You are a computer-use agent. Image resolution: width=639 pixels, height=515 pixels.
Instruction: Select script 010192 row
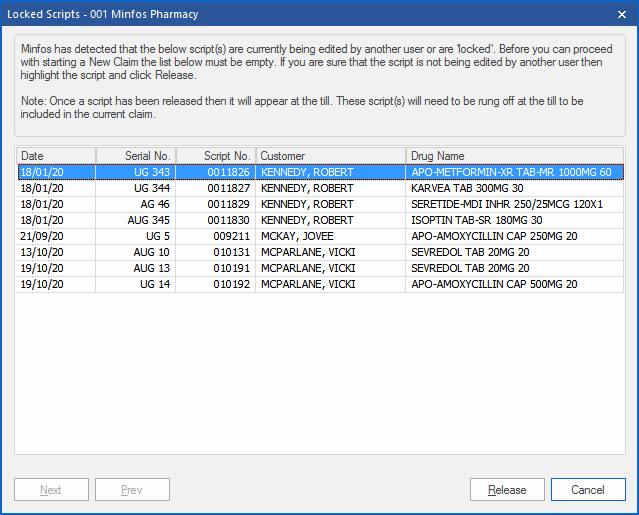pyautogui.click(x=320, y=284)
